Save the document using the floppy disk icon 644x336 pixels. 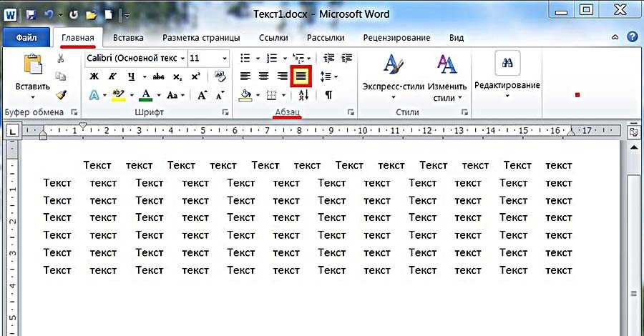31,14
